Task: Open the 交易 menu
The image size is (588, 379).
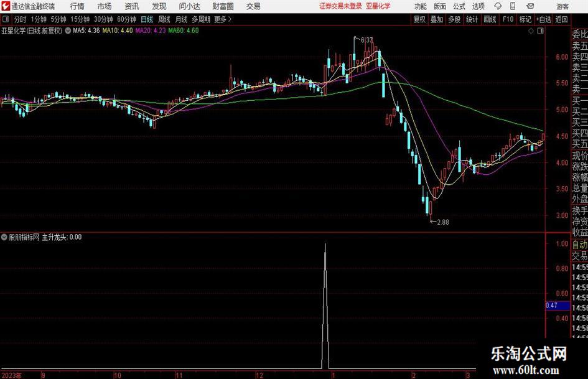Action: pyautogui.click(x=253, y=6)
